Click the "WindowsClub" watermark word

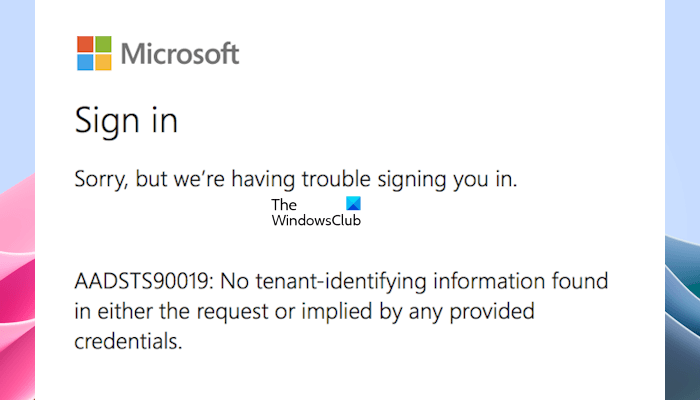point(316,221)
